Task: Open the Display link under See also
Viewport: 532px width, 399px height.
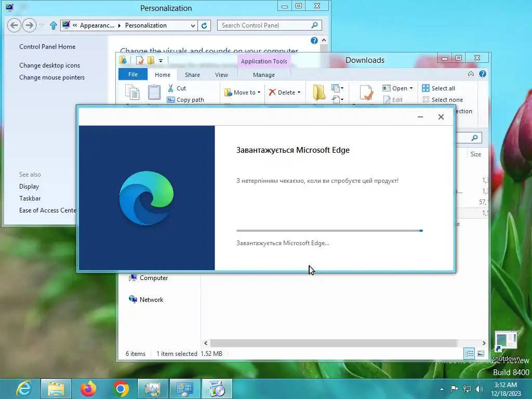Action: 29,187
